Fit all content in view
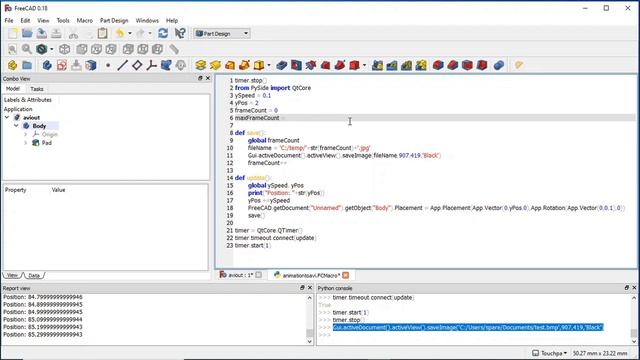Image resolution: width=640 pixels, height=360 pixels. (13, 49)
